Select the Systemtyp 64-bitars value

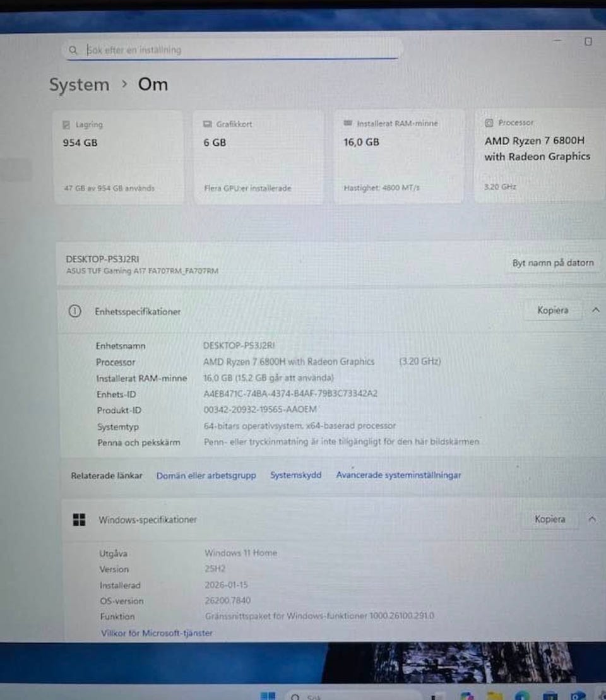coord(300,425)
